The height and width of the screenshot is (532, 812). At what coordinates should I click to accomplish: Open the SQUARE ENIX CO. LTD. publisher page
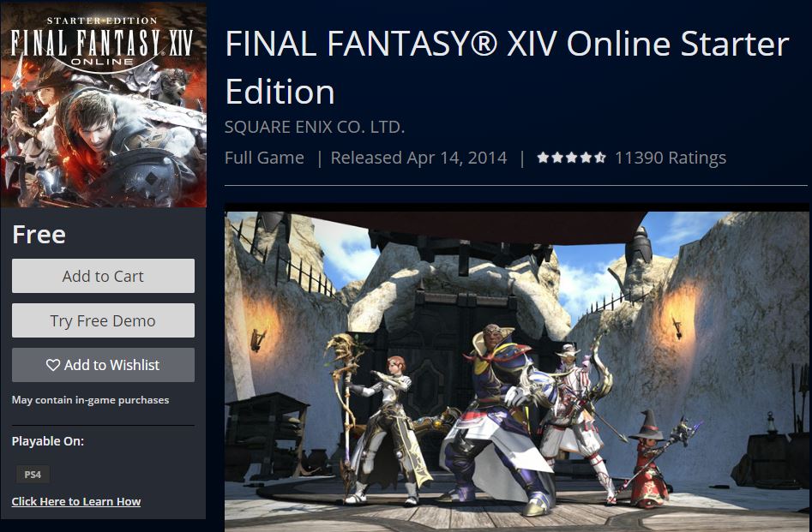[315, 127]
